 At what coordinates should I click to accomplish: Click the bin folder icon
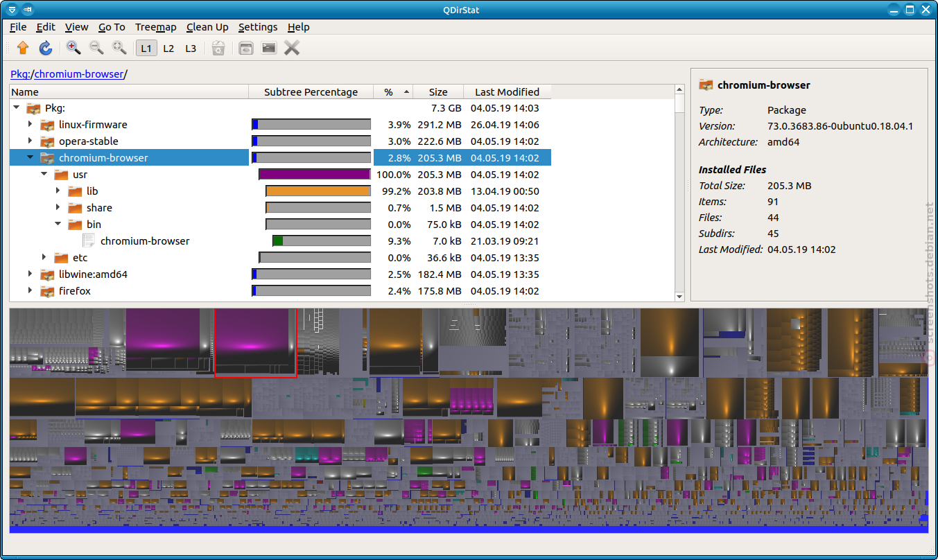(x=75, y=225)
